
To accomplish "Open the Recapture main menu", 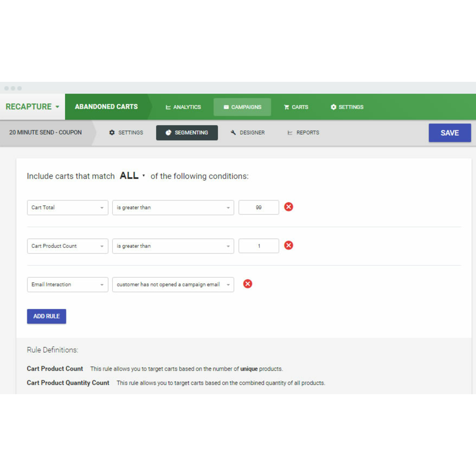I will coord(32,107).
